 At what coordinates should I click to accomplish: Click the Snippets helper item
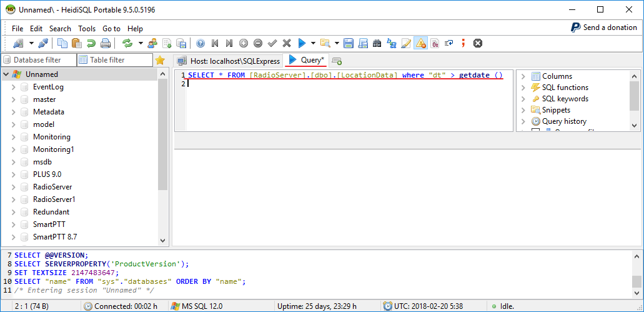click(556, 110)
